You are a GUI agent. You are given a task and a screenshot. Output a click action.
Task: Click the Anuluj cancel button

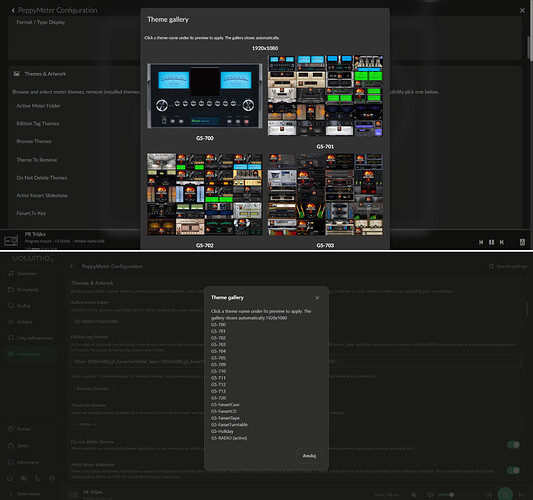click(309, 456)
